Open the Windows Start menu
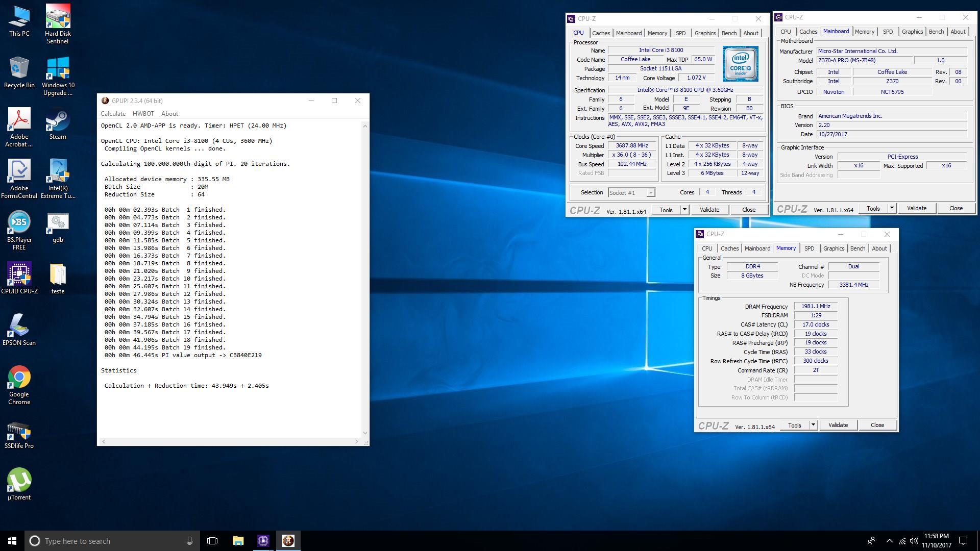Screen dimensions: 980x551 (12, 541)
